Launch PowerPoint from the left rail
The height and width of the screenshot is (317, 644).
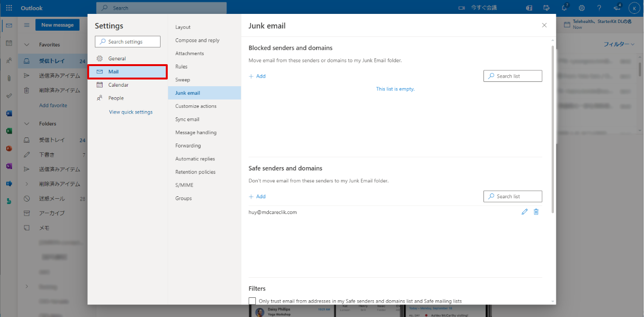[x=9, y=148]
